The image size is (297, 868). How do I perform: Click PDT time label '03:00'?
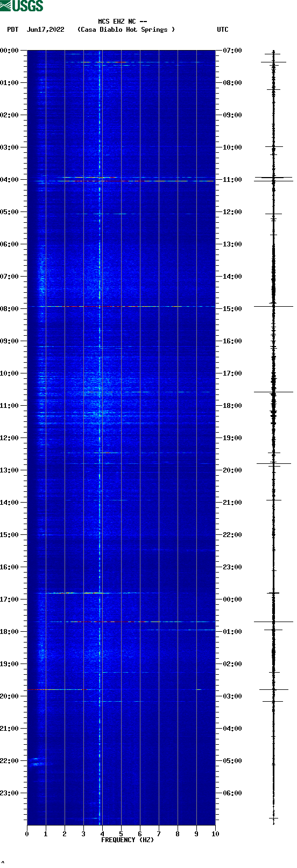[10, 147]
